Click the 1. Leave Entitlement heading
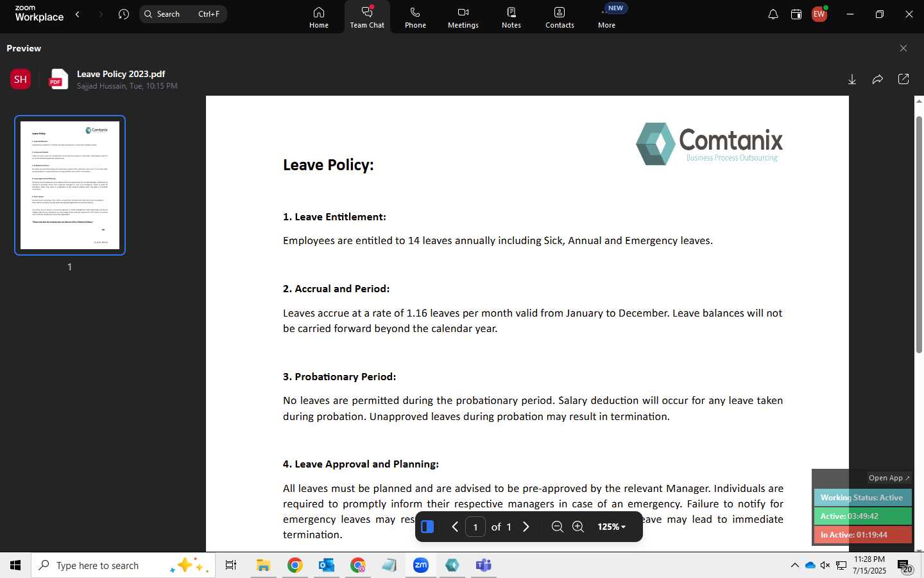Viewport: 924px width, 578px height. tap(334, 217)
